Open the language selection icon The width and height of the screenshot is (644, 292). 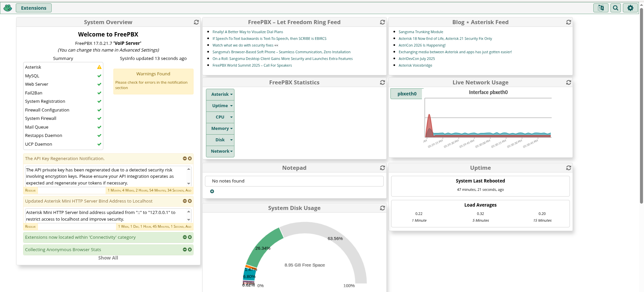point(601,8)
